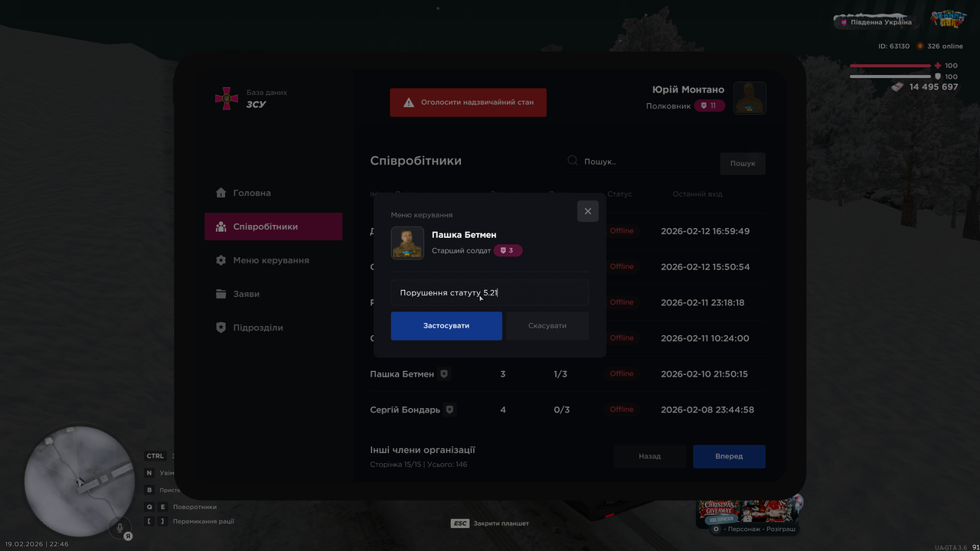
Task: Click the Останній вхід column header
Action: pyautogui.click(x=697, y=194)
